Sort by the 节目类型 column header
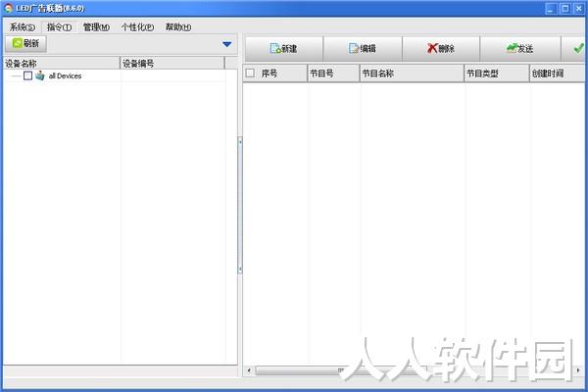The height and width of the screenshot is (392, 588). click(x=497, y=73)
